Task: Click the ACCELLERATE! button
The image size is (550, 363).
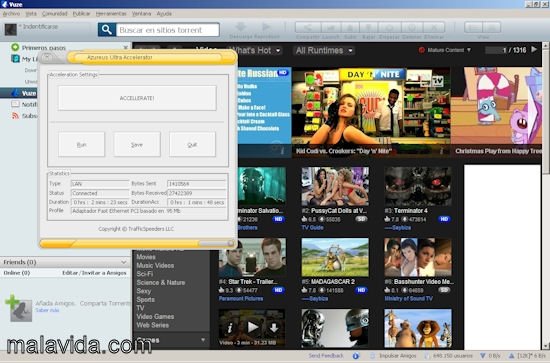Action: tap(137, 98)
